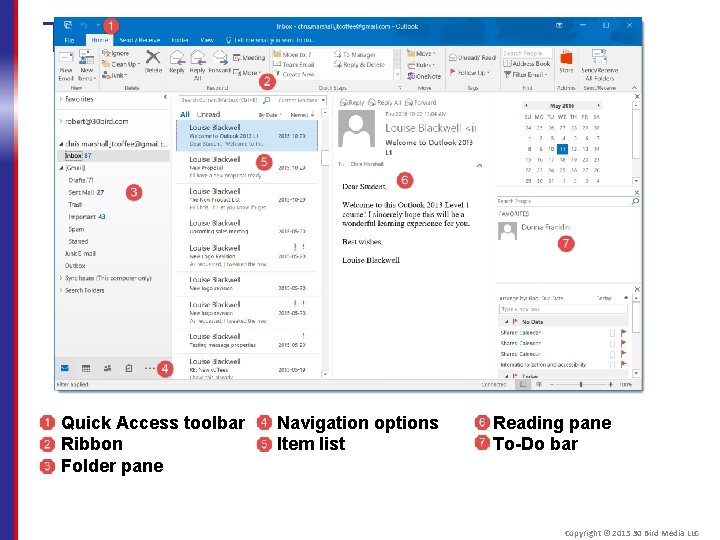Click the Team Email quick step
720x540 pixels.
(294, 65)
